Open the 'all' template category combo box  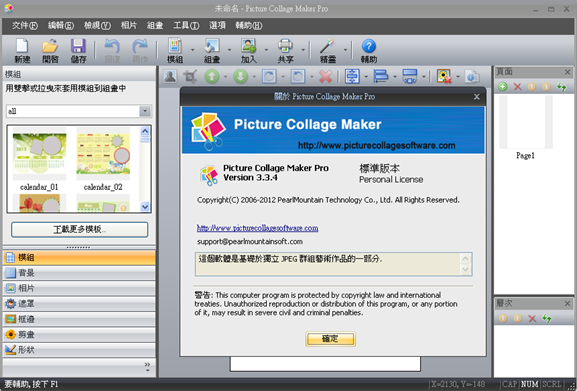coord(79,111)
